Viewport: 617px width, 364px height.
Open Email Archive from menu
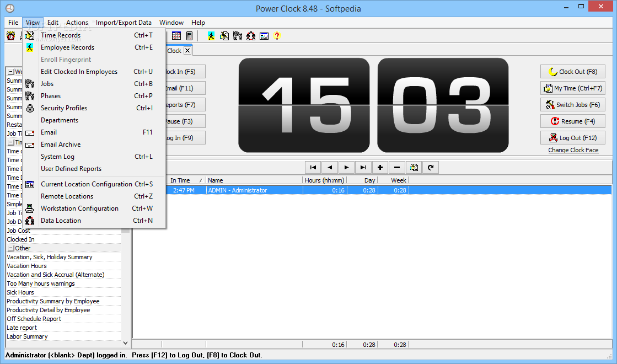[94, 144]
